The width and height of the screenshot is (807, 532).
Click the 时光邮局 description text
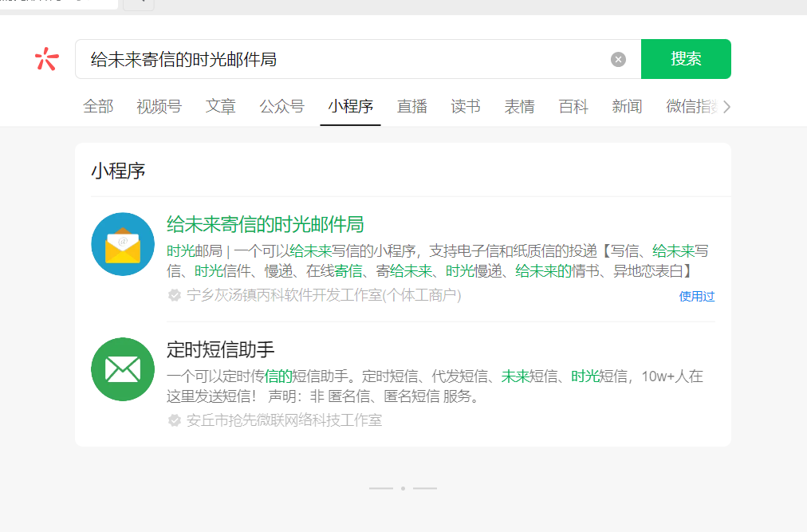[438, 261]
